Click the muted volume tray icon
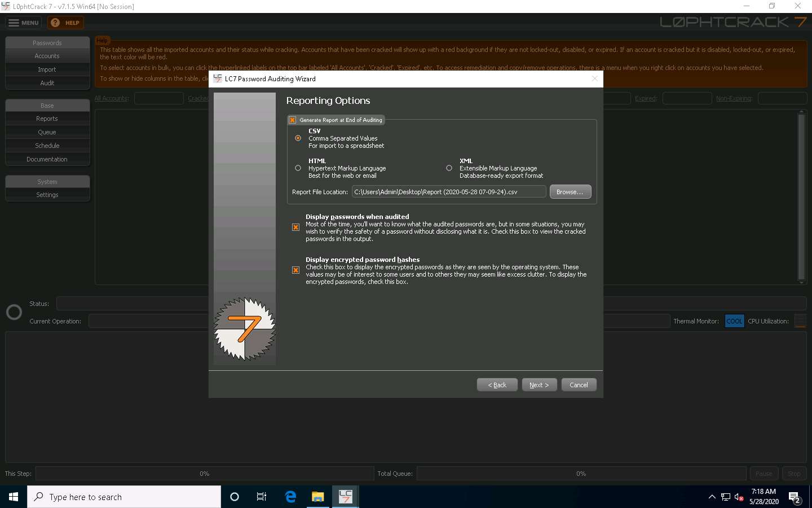The image size is (812, 508). (x=739, y=497)
